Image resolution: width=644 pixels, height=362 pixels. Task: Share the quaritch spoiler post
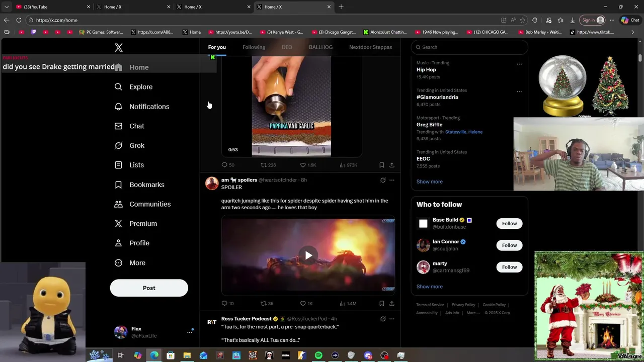(392, 303)
